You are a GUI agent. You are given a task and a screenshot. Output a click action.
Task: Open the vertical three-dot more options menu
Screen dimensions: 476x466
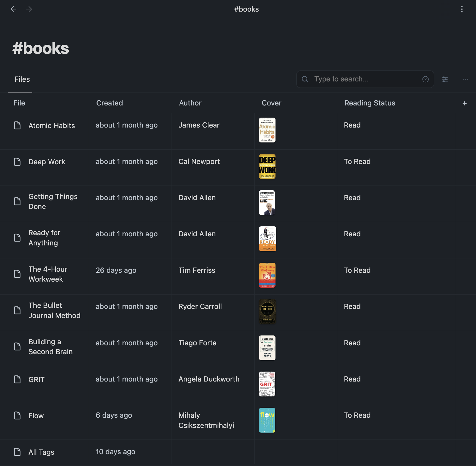[462, 9]
